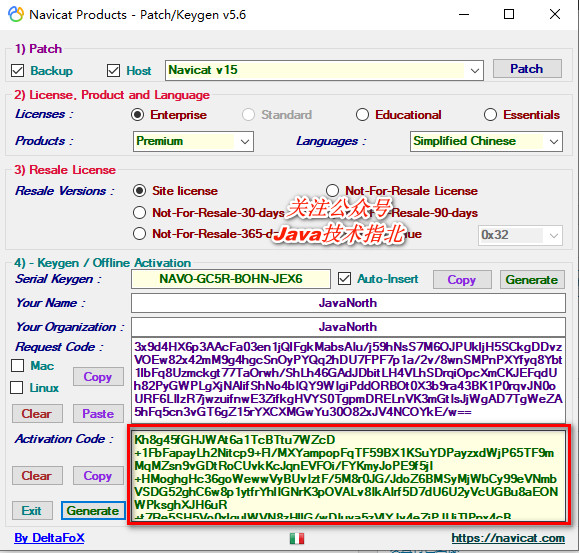Open the By DeltaFoX link
The width and height of the screenshot is (579, 553).
(x=49, y=538)
